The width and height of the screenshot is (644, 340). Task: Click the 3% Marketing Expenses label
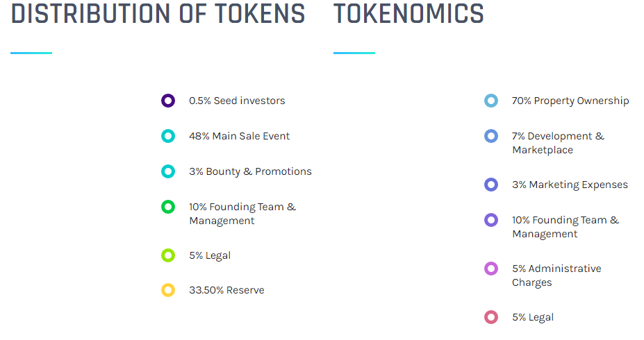point(570,185)
